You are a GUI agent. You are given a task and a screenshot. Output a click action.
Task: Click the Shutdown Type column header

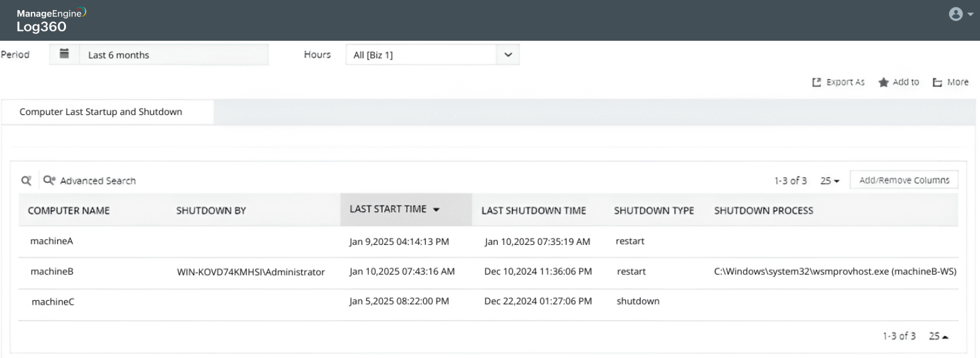[x=654, y=211]
